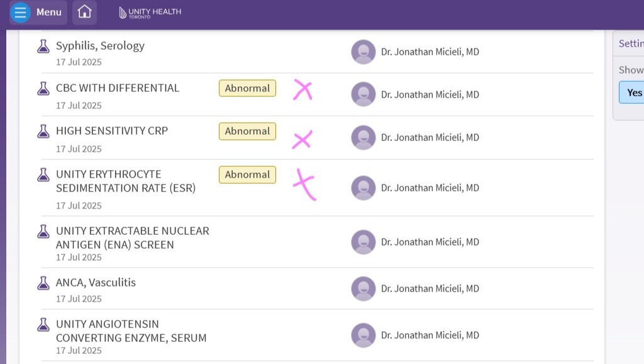Click the flask icon beside CBC WITH DIFFERENTIAL
The width and height of the screenshot is (644, 364).
click(x=43, y=88)
